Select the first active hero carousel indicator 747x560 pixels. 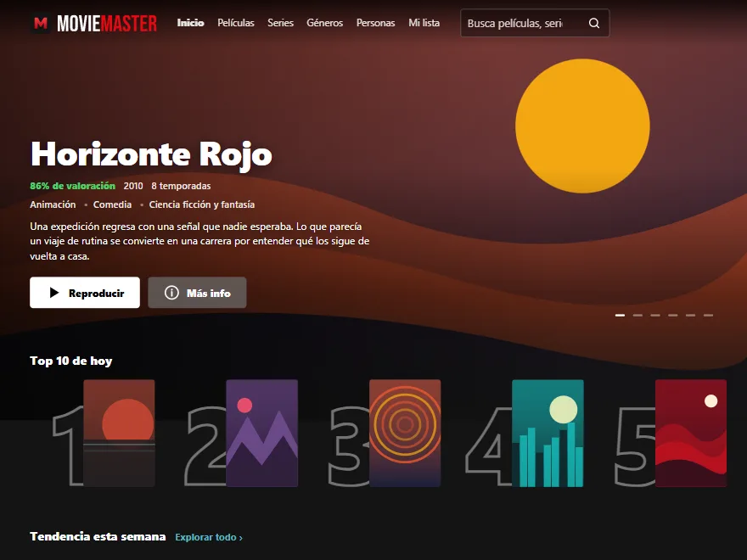[620, 316]
